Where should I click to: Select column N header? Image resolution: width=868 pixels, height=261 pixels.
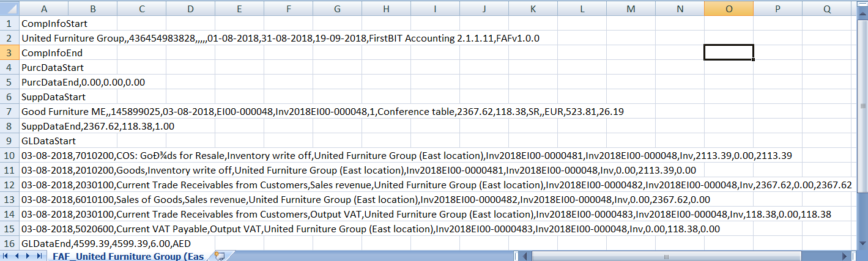click(680, 9)
